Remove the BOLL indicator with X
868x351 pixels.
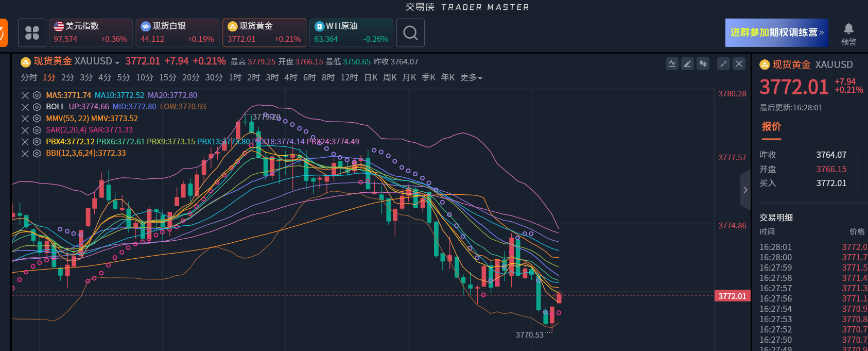(x=25, y=107)
